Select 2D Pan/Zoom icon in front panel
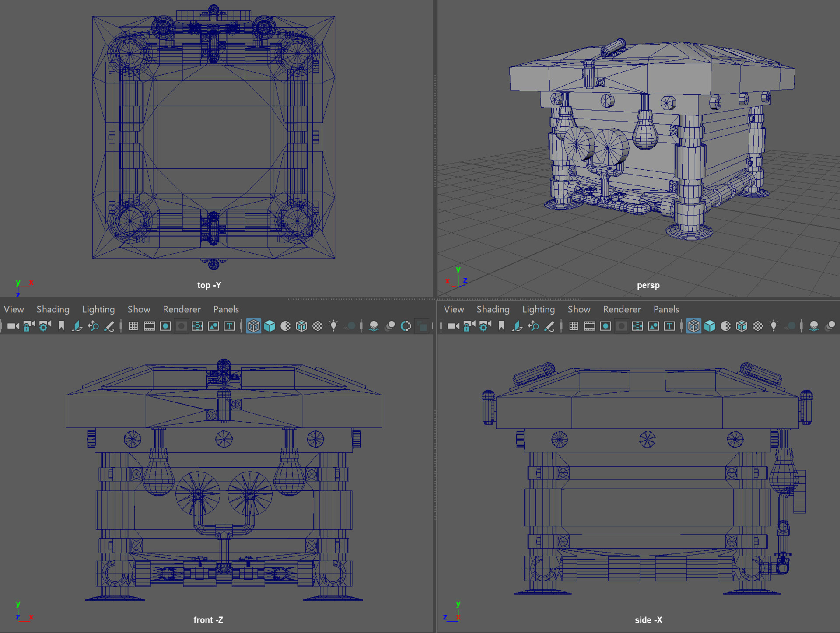840x633 pixels. [93, 326]
